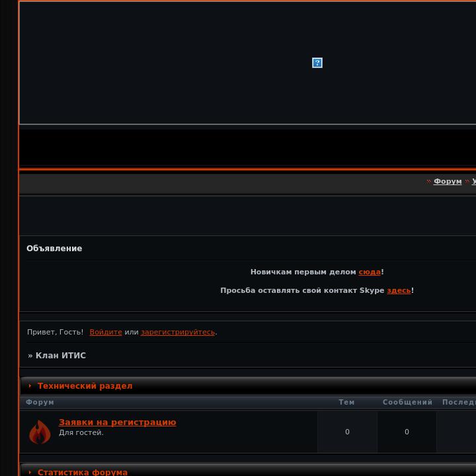Follow the сюда link for newcomers
Viewport: 476px width, 476px height.
click(x=370, y=272)
